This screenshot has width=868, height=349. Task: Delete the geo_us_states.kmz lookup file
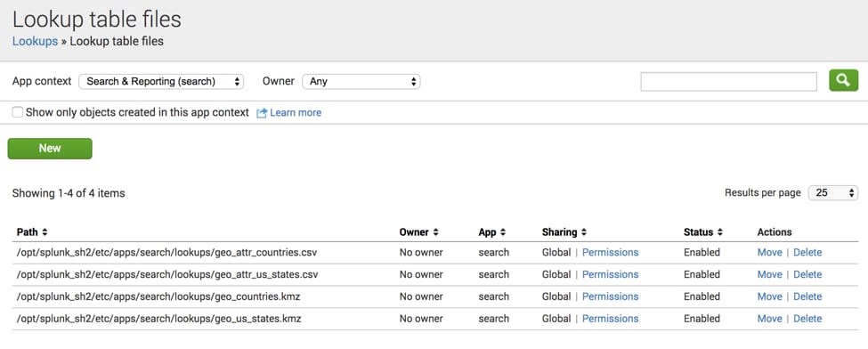click(x=807, y=319)
